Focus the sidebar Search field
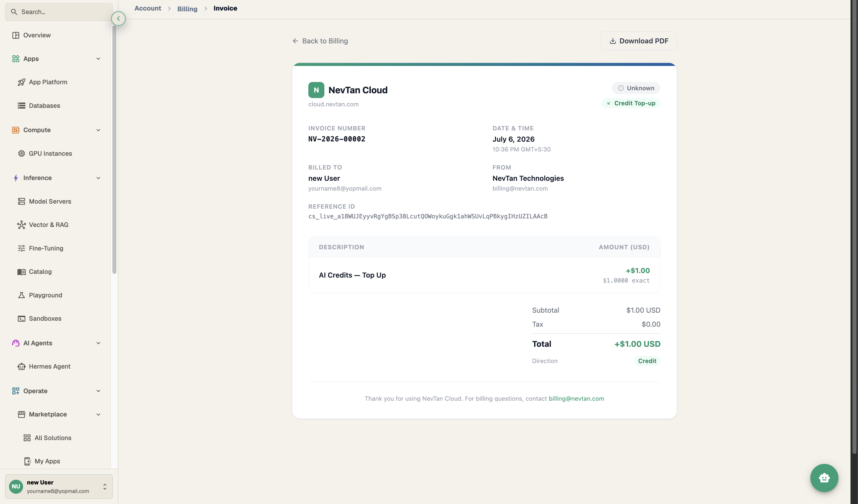The image size is (858, 504). (x=58, y=12)
